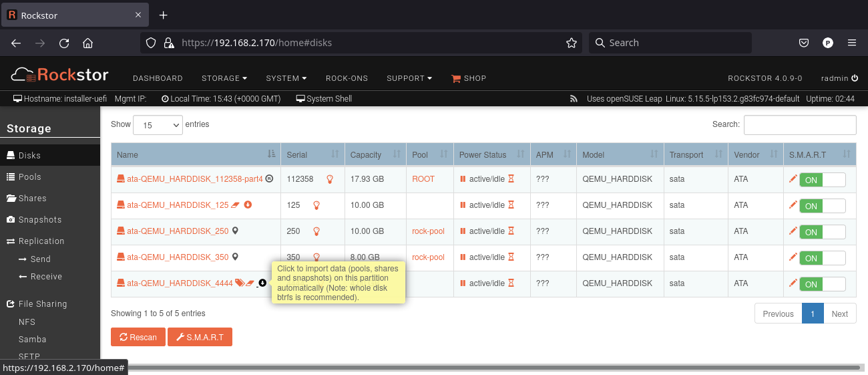Click power icon next to radmin
Screen dimensions: 868x375
(x=854, y=78)
